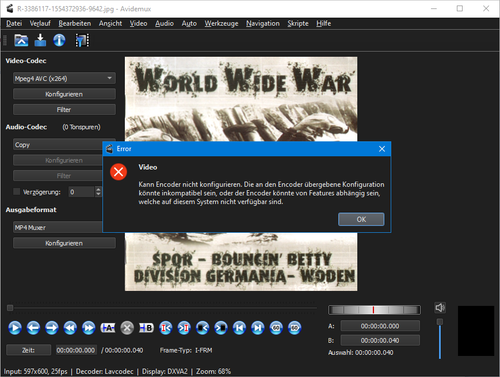
Task: Step back one frame
Action: (33, 328)
